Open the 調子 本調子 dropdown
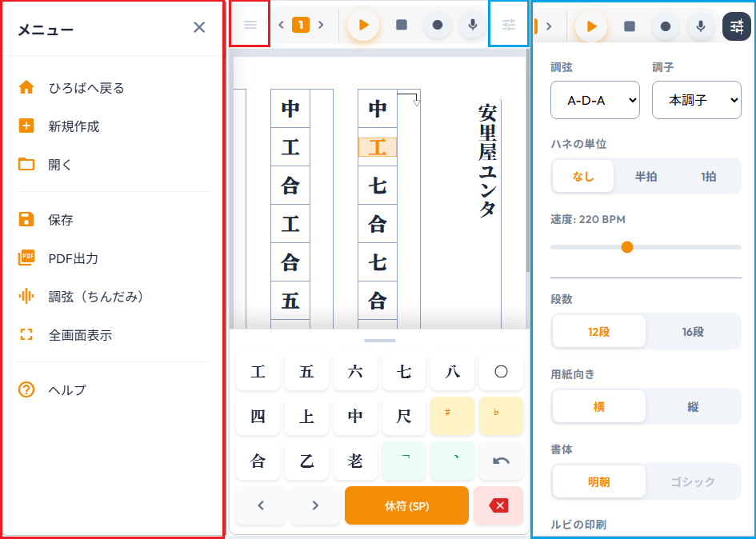The image size is (756, 539). [697, 100]
